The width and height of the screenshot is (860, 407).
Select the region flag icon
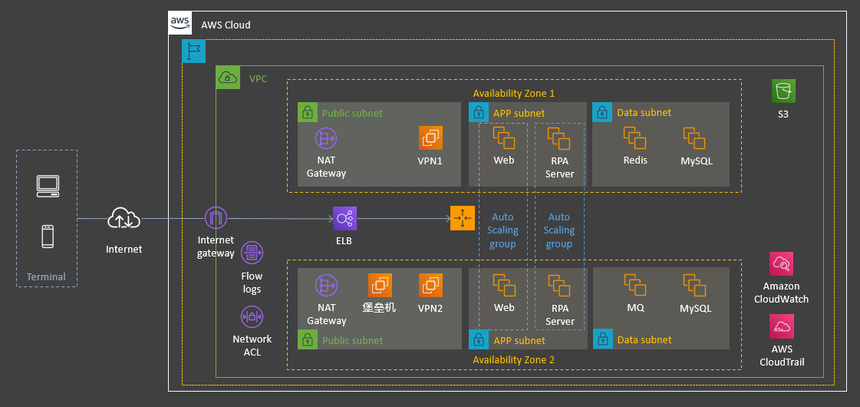[194, 51]
